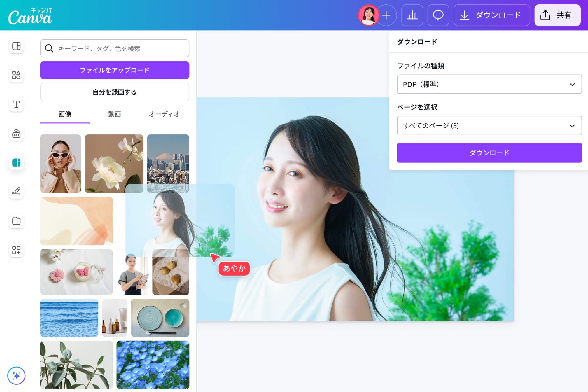Open the PDF（標準）file type dropdown
This screenshot has width=588, height=392.
[x=489, y=84]
